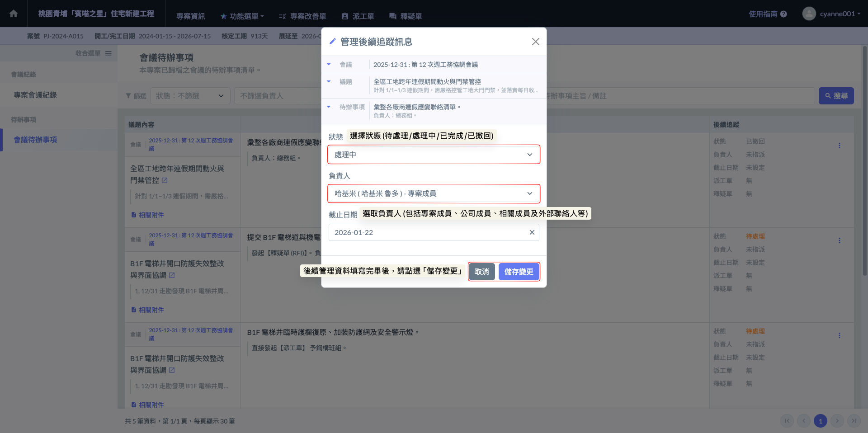Click the home icon in top bar
This screenshot has width=868, height=433.
14,14
